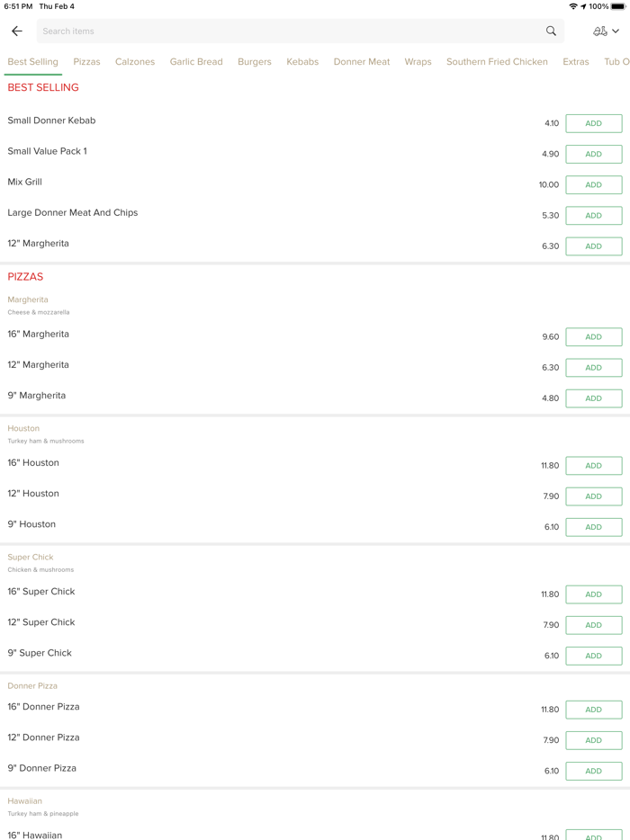
Task: Click the Search items field
Action: coord(288,31)
